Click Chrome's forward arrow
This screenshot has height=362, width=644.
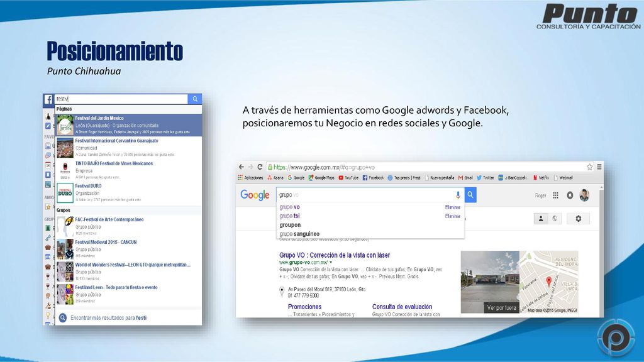tap(250, 167)
